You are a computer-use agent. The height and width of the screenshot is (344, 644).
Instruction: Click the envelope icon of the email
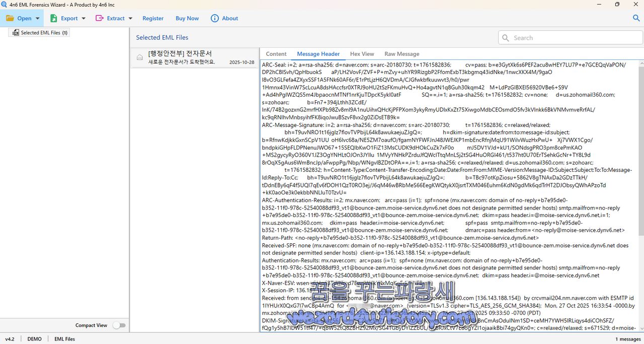[140, 58]
